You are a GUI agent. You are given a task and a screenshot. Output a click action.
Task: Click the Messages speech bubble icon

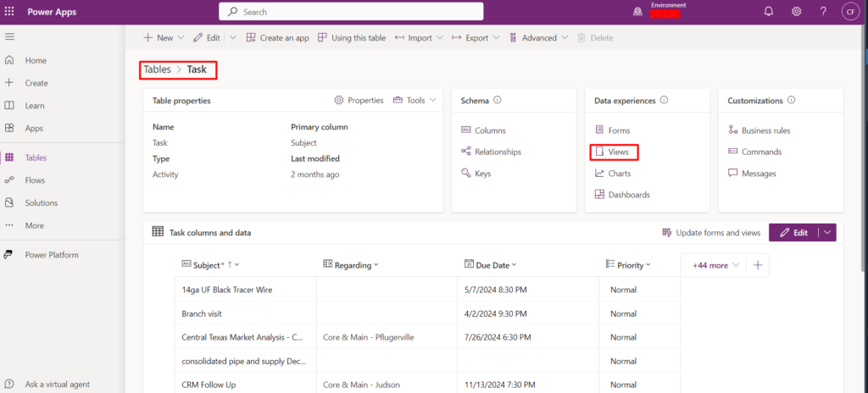pyautogui.click(x=732, y=173)
